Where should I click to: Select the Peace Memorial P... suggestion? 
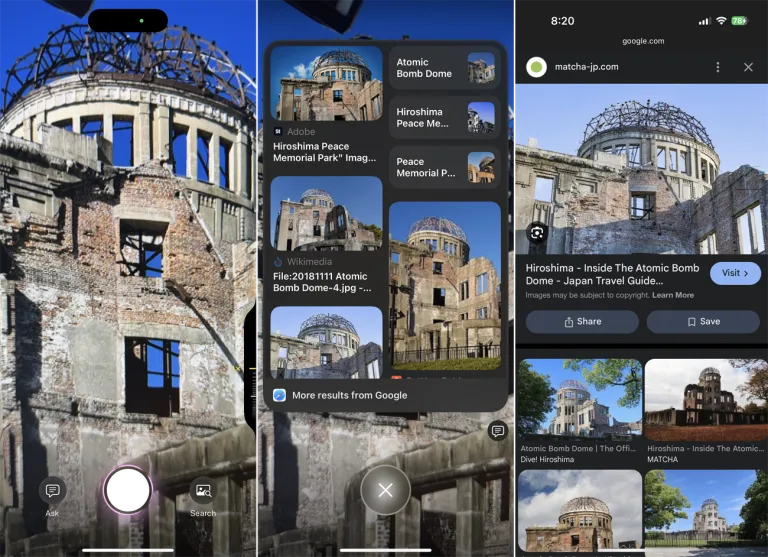445,168
